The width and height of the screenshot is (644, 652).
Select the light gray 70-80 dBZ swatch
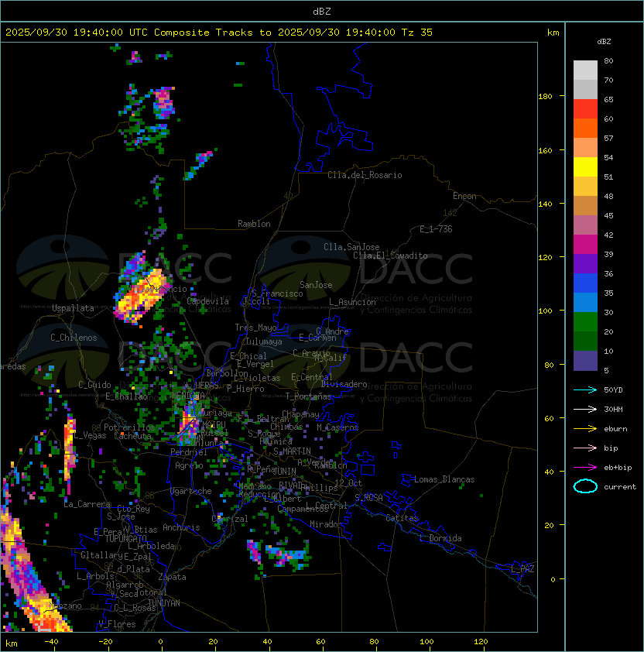pos(585,70)
